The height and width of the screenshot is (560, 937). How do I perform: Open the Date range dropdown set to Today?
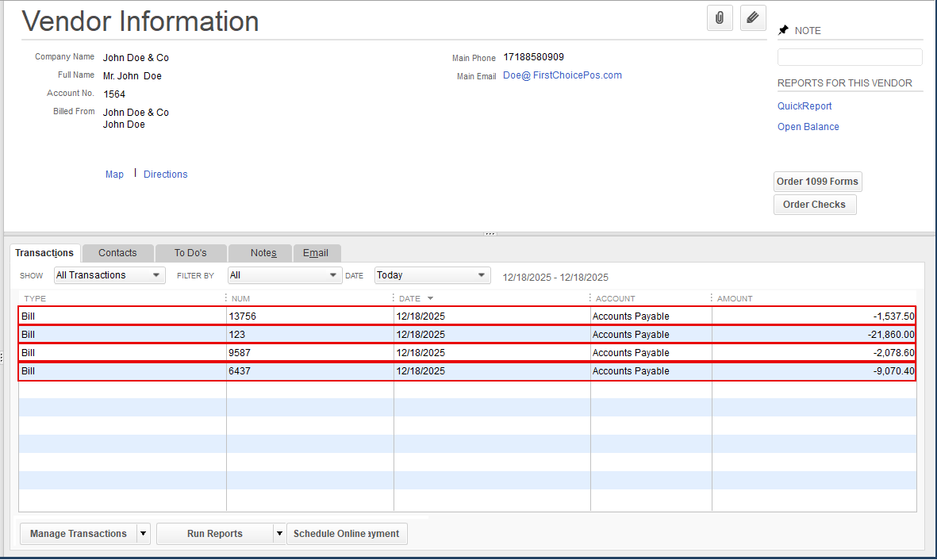click(x=432, y=275)
